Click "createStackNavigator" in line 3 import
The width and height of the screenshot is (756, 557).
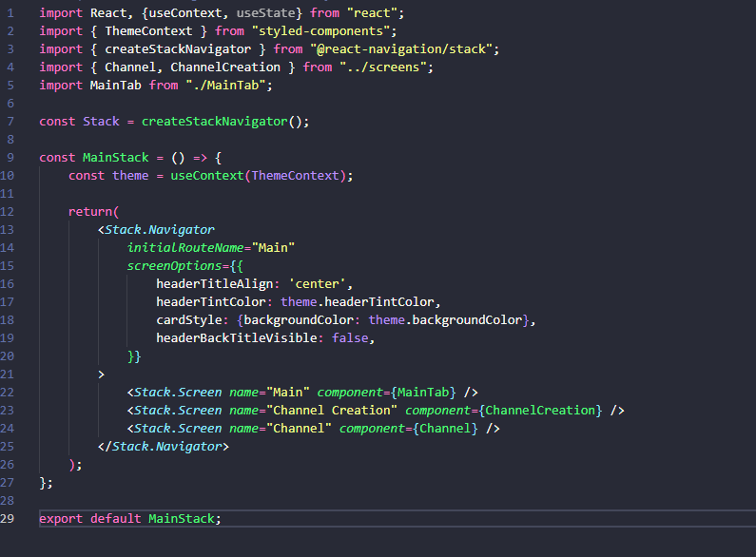click(x=178, y=49)
